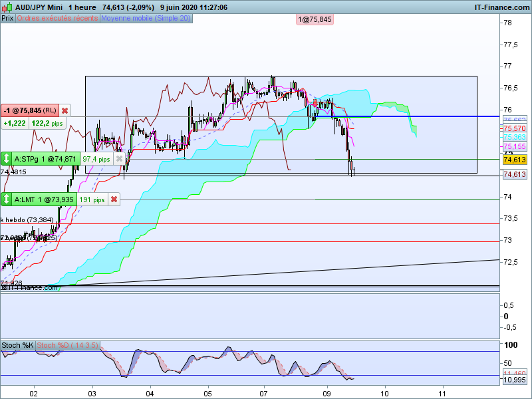
Task: Grab the up-down arrow handle on the A:STPg order
Action: click(x=6, y=159)
